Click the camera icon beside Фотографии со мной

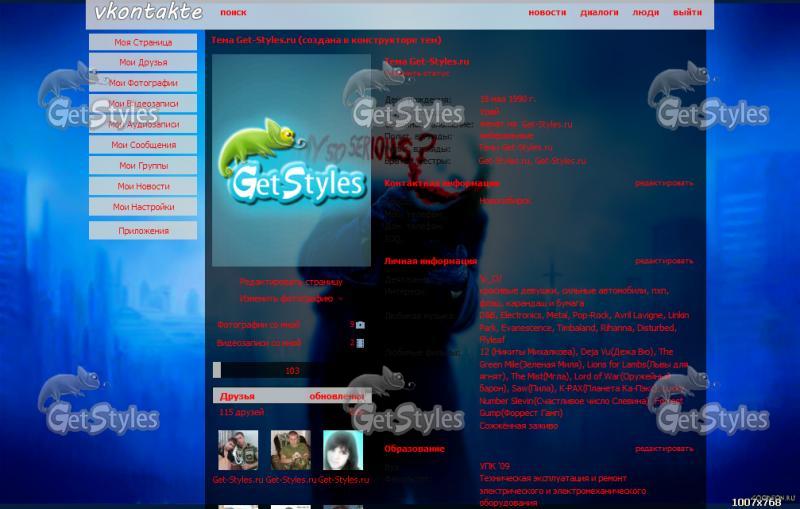pyautogui.click(x=360, y=325)
